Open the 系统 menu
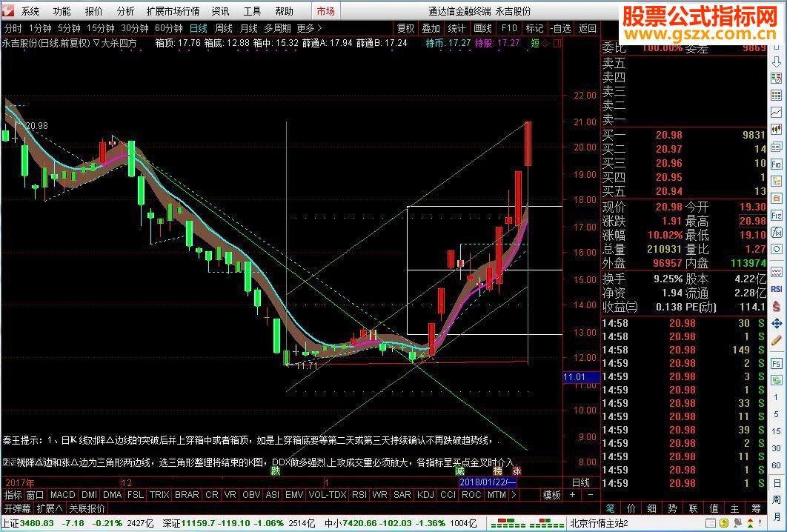787x532 pixels. point(30,11)
